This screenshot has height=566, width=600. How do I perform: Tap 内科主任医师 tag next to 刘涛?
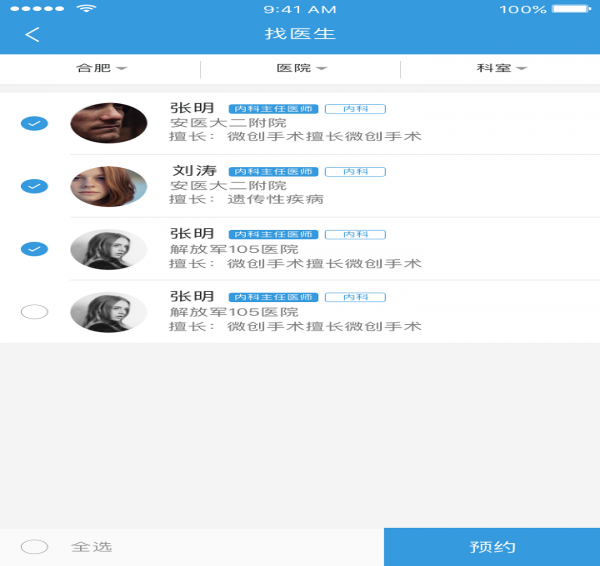pos(273,172)
